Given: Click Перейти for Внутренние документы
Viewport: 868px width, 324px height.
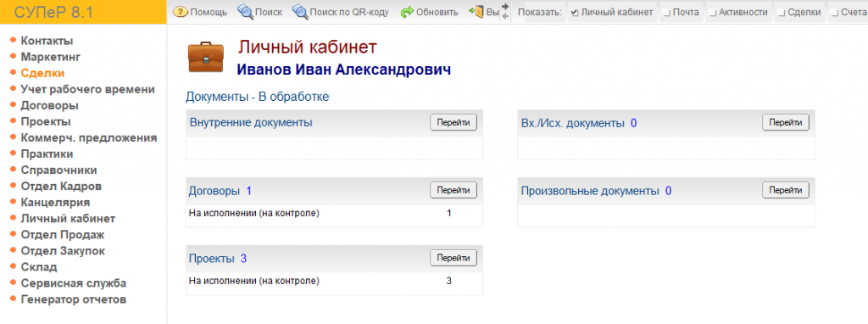Looking at the screenshot, I should [x=453, y=122].
